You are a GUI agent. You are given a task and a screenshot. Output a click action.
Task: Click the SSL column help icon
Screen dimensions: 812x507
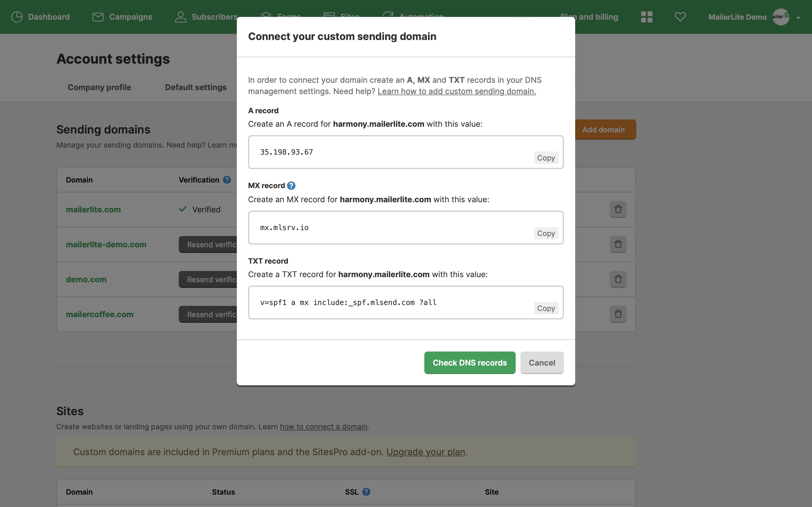366,492
